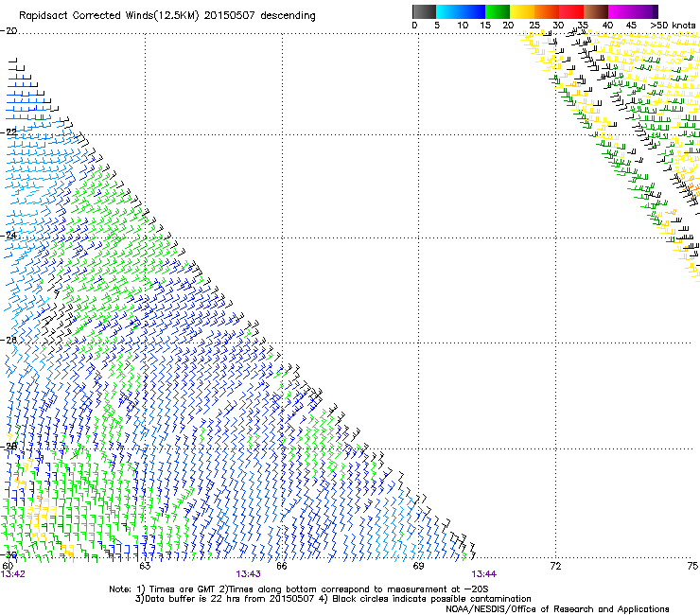The width and height of the screenshot is (700, 615).
Task: Click the orange 25-30 knots color swatch
Action: 547,11
